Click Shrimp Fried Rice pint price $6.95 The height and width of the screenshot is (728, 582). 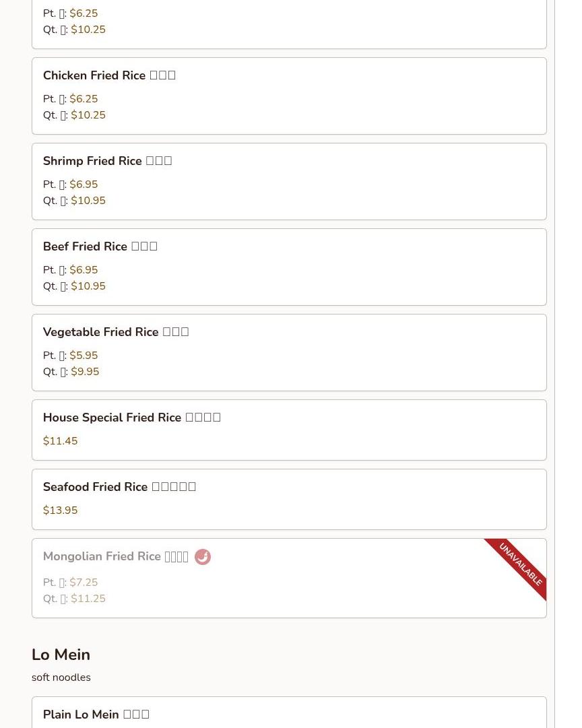point(84,185)
